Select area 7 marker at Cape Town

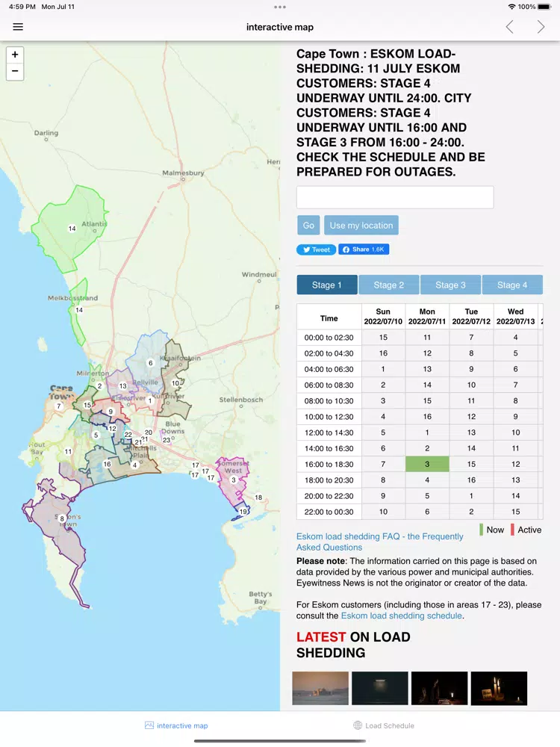point(59,406)
